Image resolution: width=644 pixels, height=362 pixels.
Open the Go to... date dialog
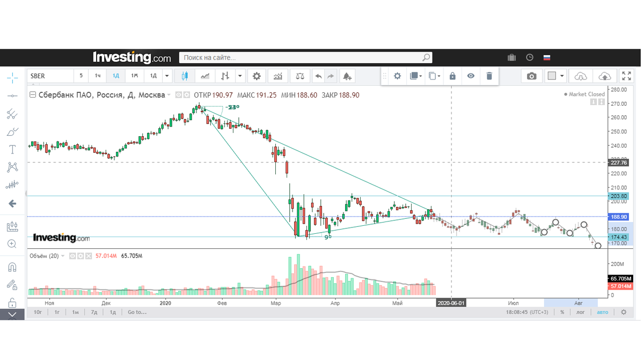(137, 312)
